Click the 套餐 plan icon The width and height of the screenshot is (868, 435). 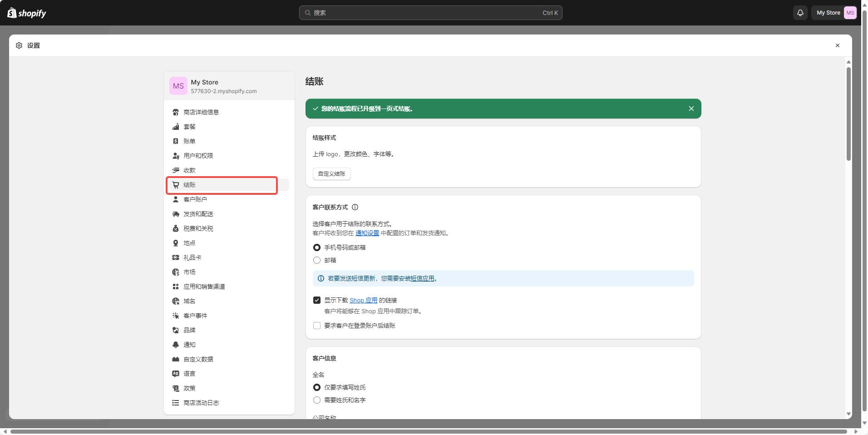point(176,127)
